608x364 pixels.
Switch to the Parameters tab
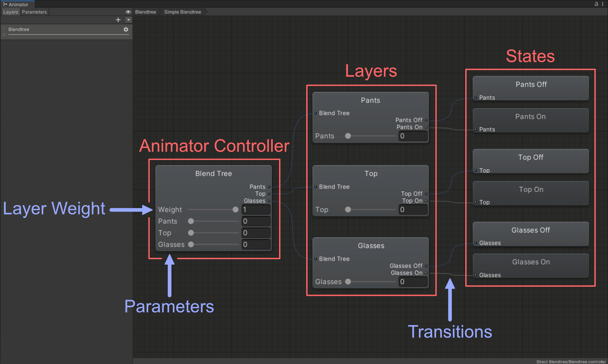point(34,12)
